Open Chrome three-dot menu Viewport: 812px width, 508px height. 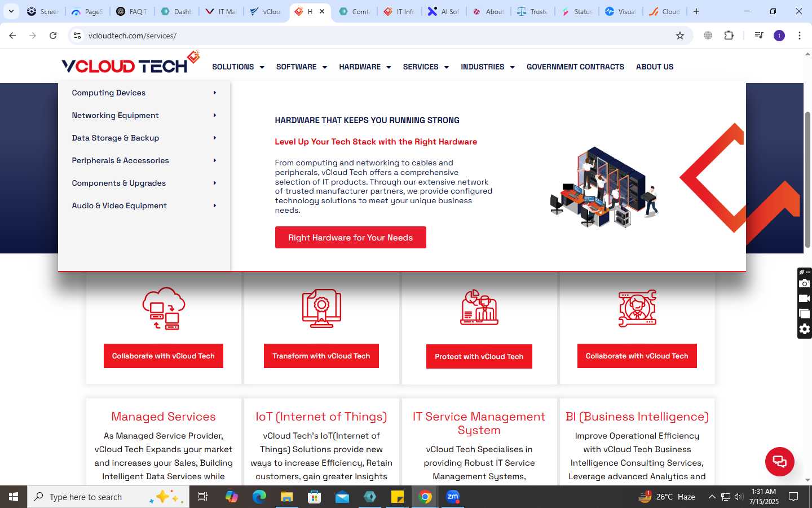(800, 36)
